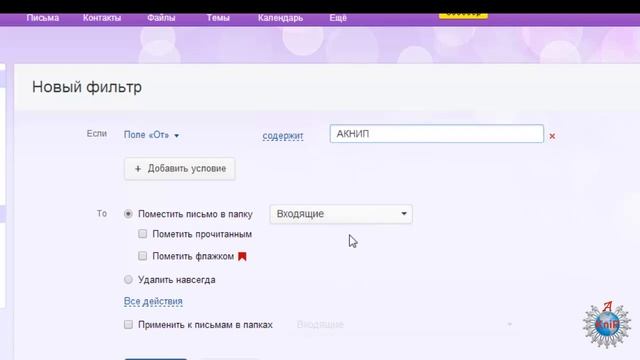The image size is (640, 360).
Task: Click the red flag icon
Action: 242,256
